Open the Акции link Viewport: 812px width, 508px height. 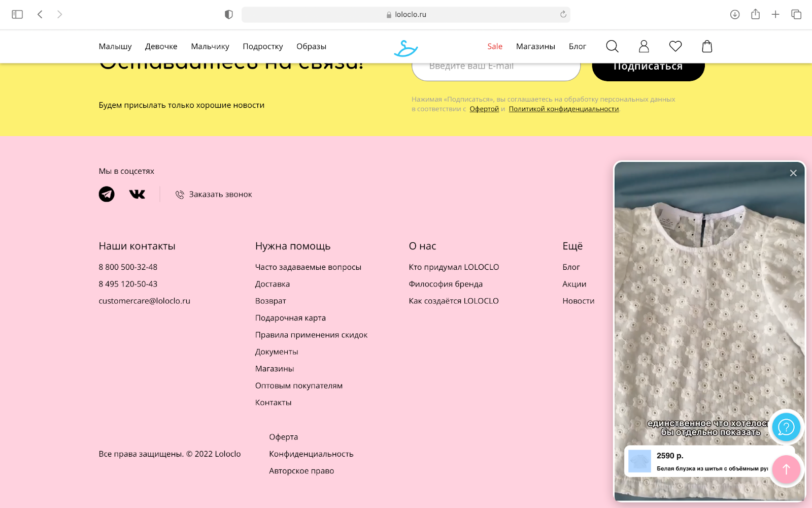(574, 284)
